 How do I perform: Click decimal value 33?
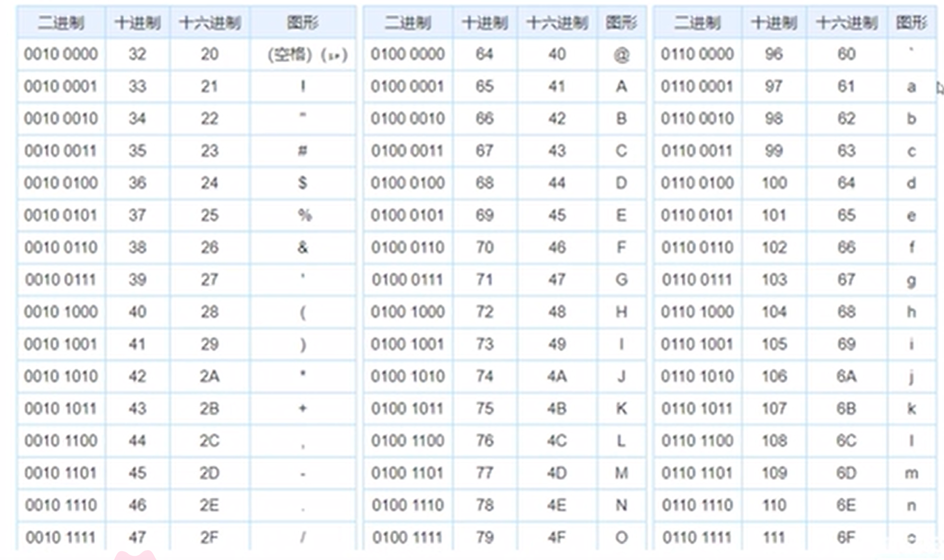click(137, 86)
